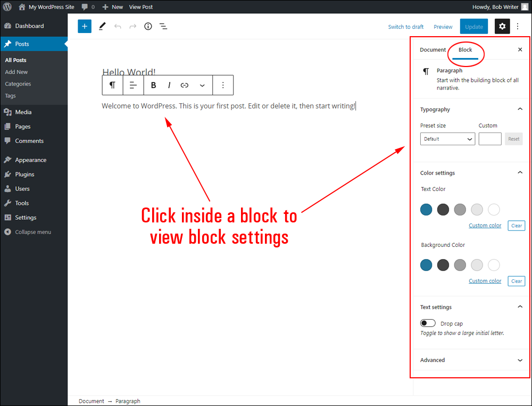Click New in the admin bar
This screenshot has height=406, width=532.
click(113, 7)
